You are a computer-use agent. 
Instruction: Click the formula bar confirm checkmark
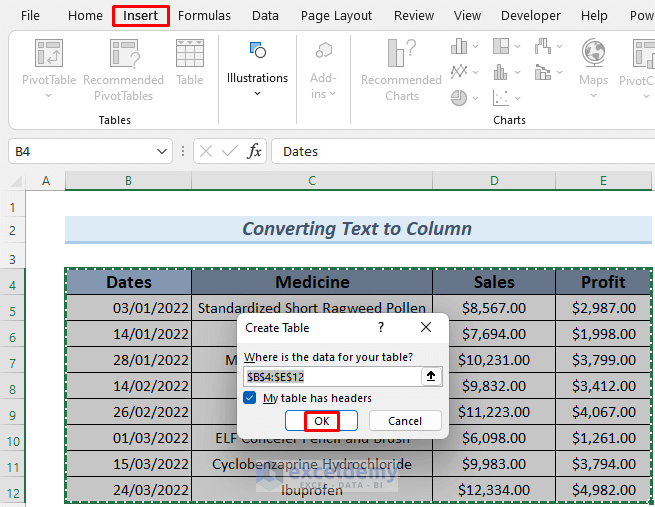click(x=230, y=151)
